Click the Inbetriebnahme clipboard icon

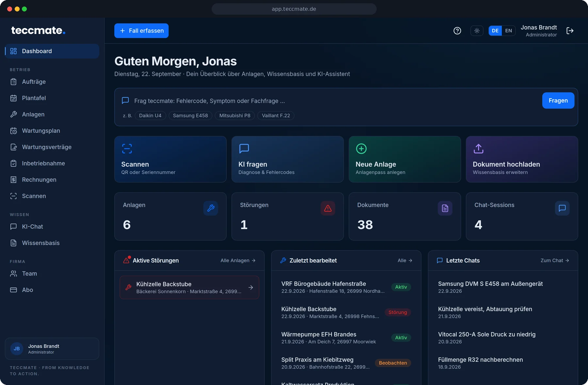coord(13,163)
